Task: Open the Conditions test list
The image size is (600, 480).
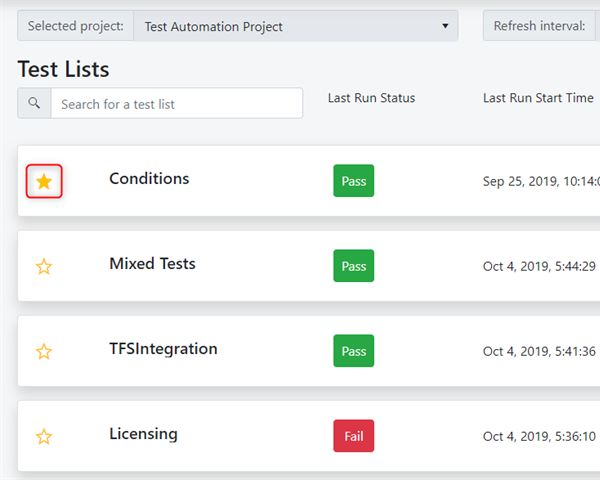Action: (149, 179)
